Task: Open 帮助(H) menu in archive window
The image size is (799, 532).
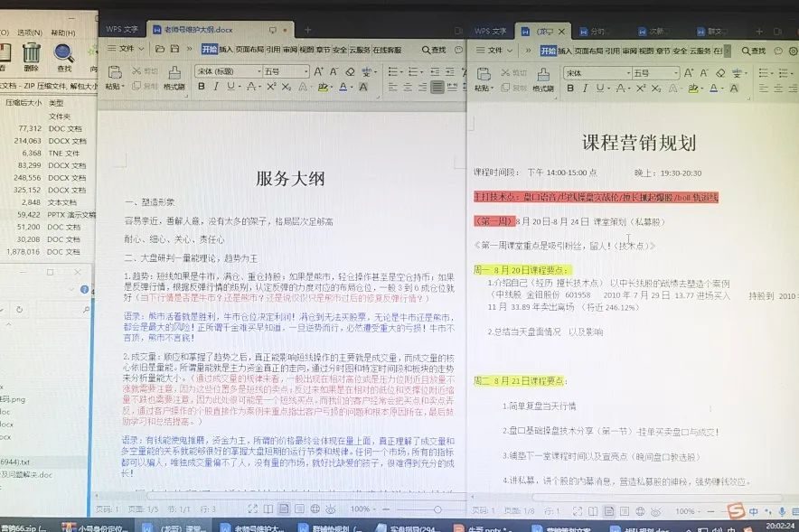Action: (x=63, y=33)
